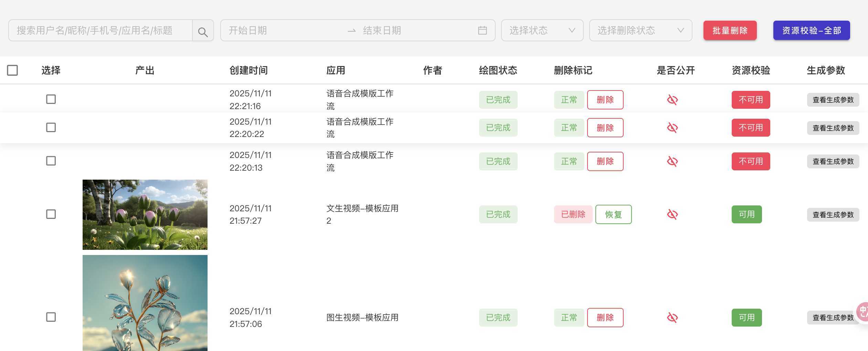Expand the 选择状态 dropdown
The height and width of the screenshot is (351, 868).
[542, 31]
